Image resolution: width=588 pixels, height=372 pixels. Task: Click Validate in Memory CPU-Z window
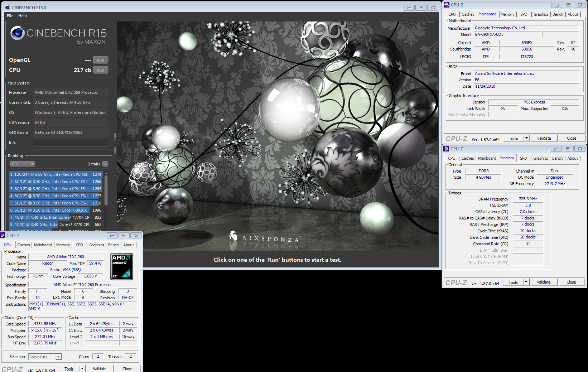click(544, 282)
